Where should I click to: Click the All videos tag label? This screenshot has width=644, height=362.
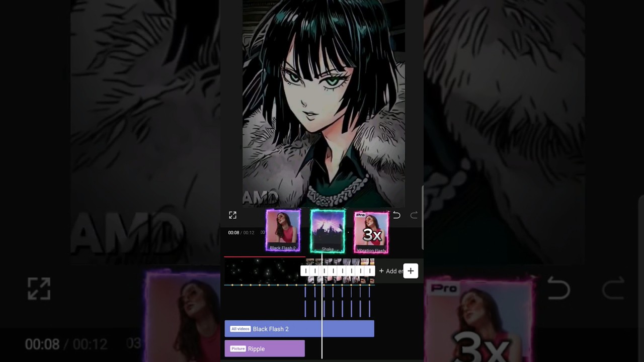(240, 329)
